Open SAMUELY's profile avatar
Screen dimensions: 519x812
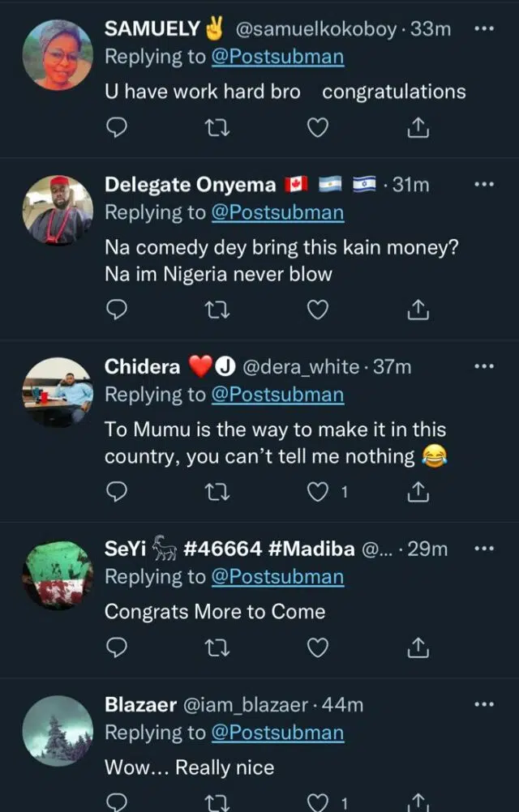[x=57, y=54]
